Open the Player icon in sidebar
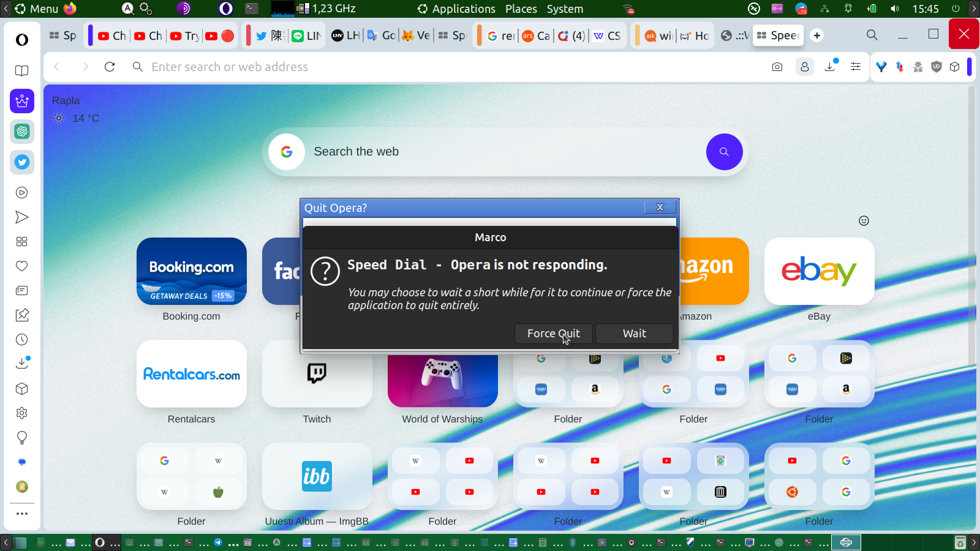Viewport: 980px width, 551px height. (22, 193)
